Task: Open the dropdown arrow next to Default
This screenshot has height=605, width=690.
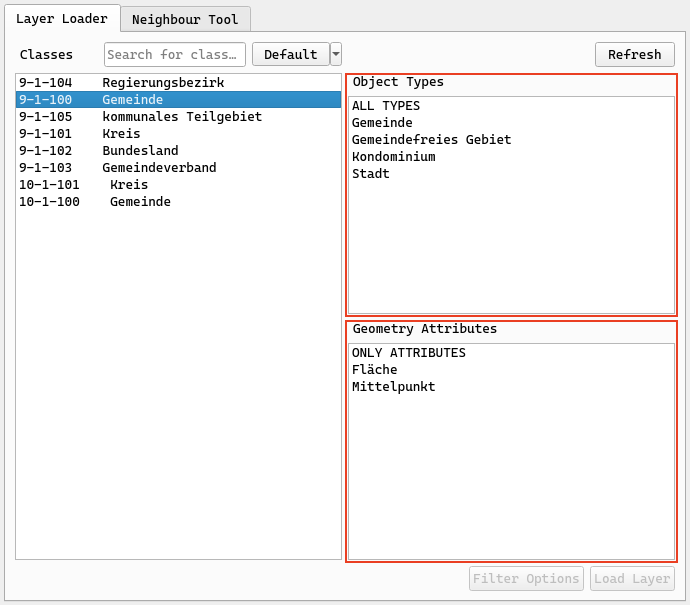Action: click(x=336, y=55)
